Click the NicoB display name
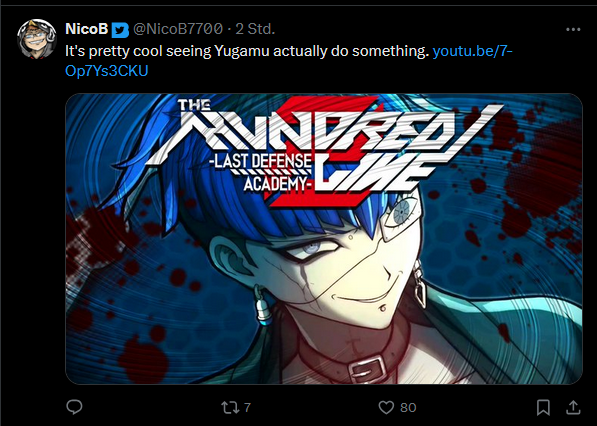Screen dimensions: 597x426 (87, 29)
